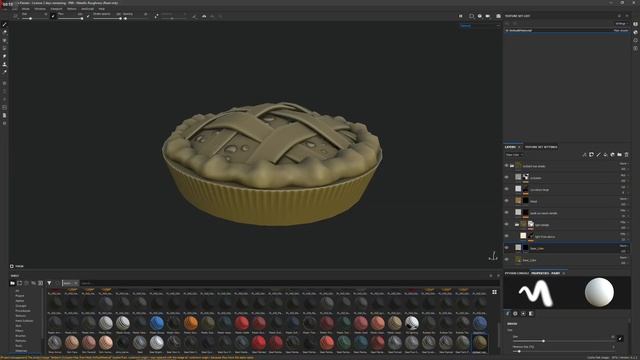Select the Smudge tool
Screen dimensions: 640x360
pyautogui.click(x=4, y=56)
